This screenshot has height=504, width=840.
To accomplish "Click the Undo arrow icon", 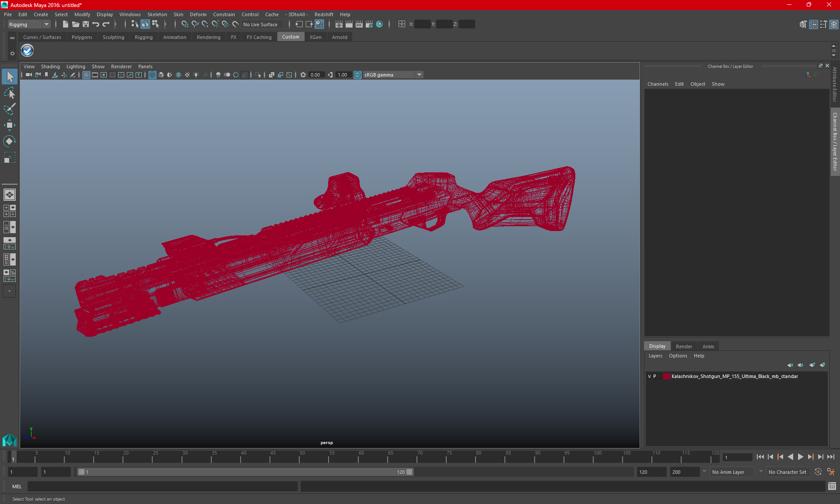I will coord(96,24).
